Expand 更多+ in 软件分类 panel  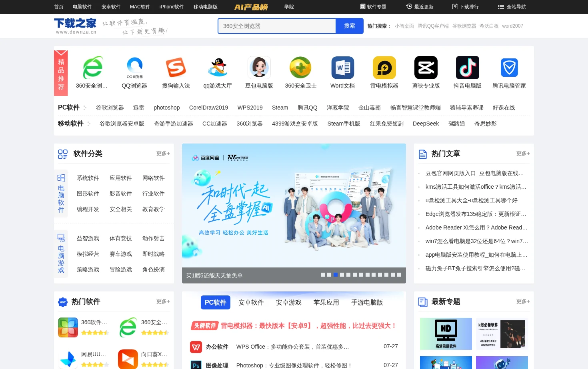coord(163,154)
